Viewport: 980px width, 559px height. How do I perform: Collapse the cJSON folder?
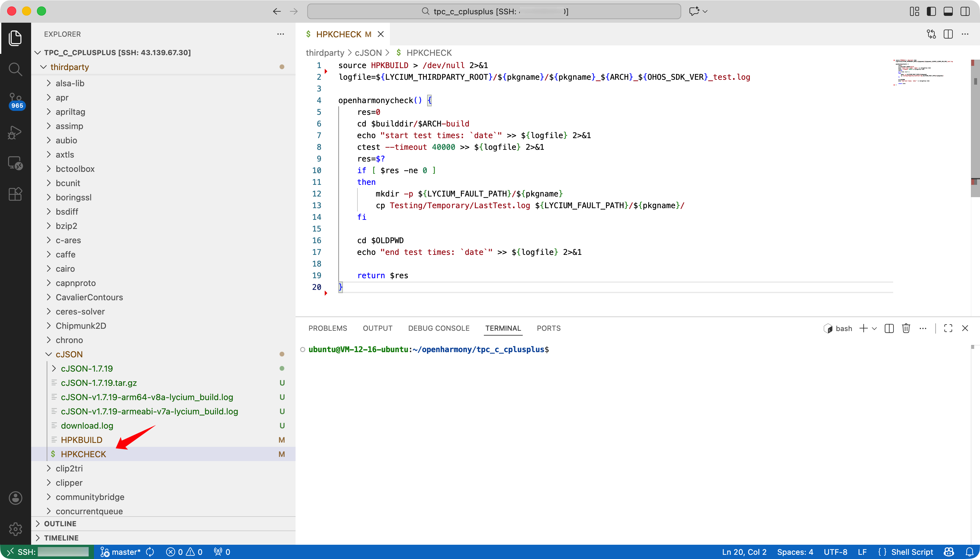69,354
